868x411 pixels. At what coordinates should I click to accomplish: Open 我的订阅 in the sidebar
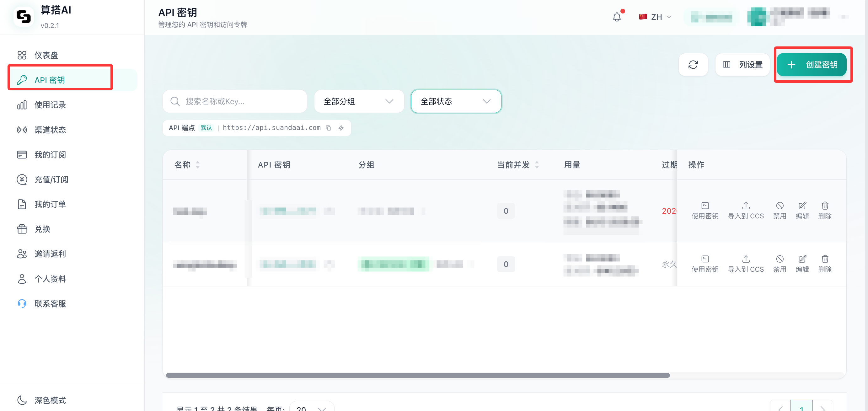coord(72,155)
